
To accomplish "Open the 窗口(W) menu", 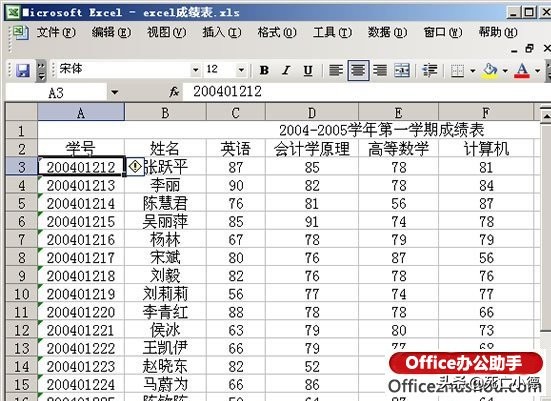I will (443, 32).
